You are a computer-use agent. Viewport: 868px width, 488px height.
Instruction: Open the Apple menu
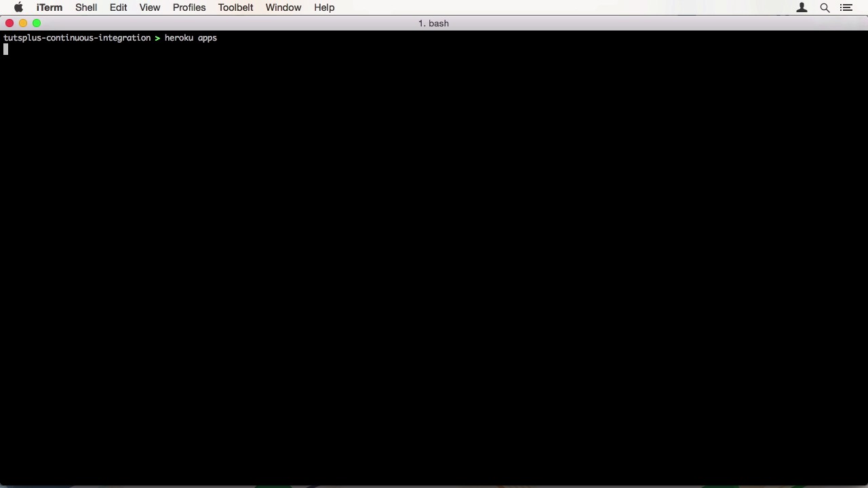(18, 7)
